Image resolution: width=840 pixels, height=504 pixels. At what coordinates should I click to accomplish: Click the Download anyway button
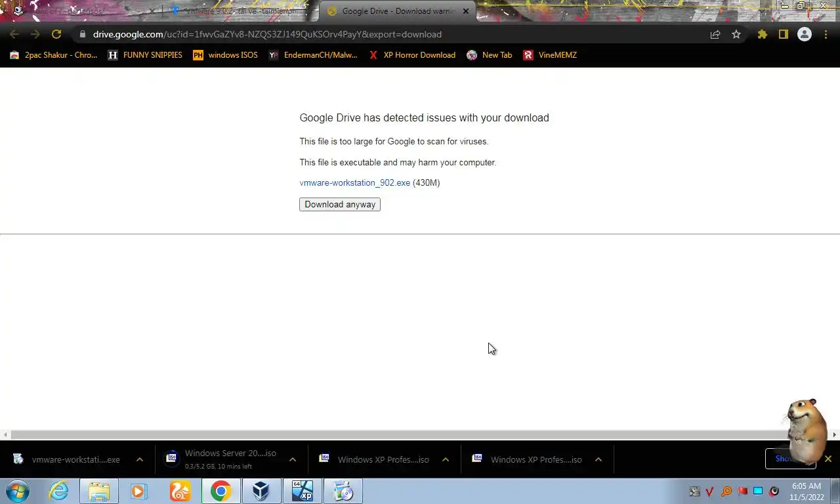[340, 204]
